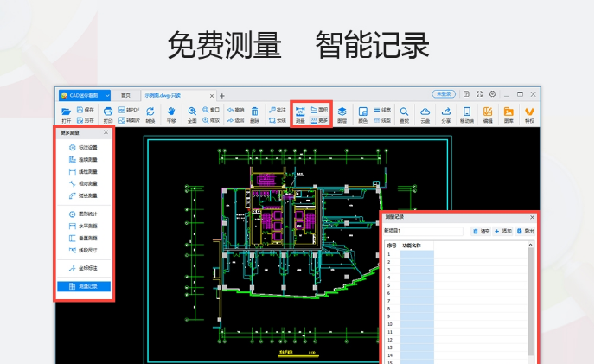This screenshot has height=364, width=595.
Task: Undo with the 撤销 arrow
Action: 235,110
